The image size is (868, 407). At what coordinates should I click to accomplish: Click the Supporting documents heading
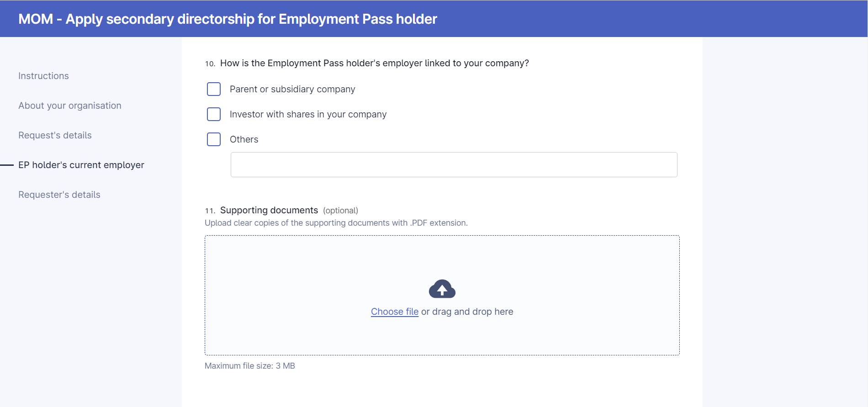[x=269, y=210]
